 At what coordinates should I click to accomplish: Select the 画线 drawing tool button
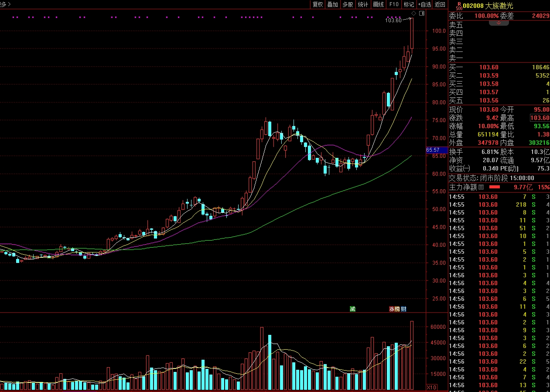point(378,4)
